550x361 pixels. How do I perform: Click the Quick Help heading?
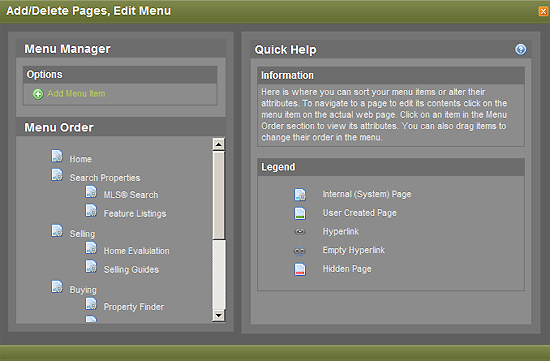[x=285, y=50]
